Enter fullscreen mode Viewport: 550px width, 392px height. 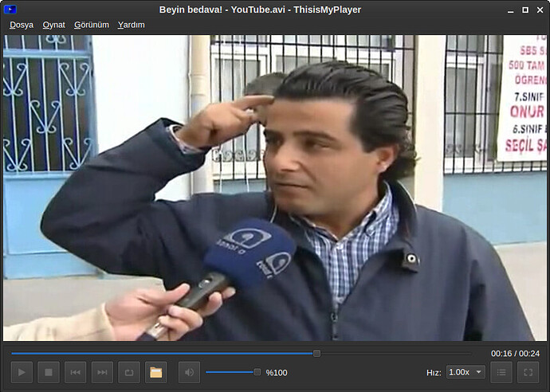coord(528,372)
